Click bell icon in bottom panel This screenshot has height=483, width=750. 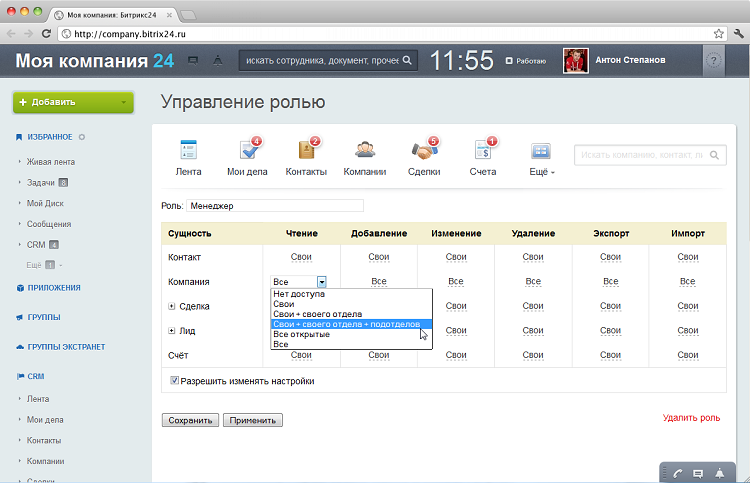pyautogui.click(x=719, y=473)
